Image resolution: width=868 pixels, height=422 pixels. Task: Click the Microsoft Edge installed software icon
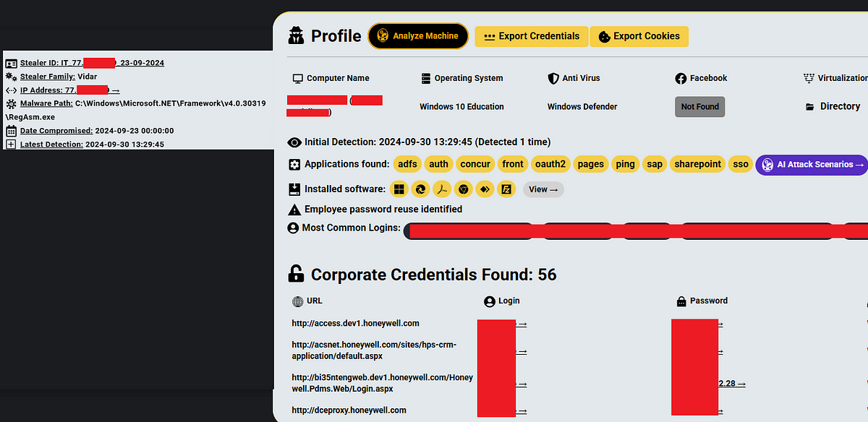(420, 189)
